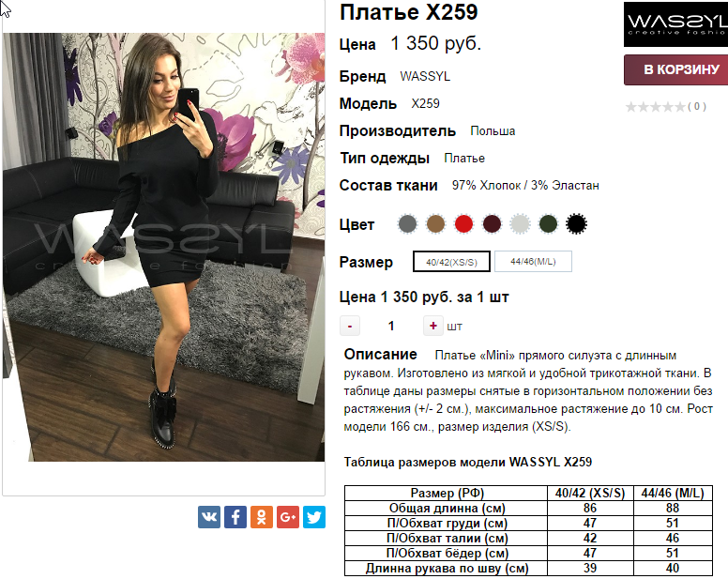Rate product using star rating
Viewport: 728px width, 579px height.
tap(655, 107)
